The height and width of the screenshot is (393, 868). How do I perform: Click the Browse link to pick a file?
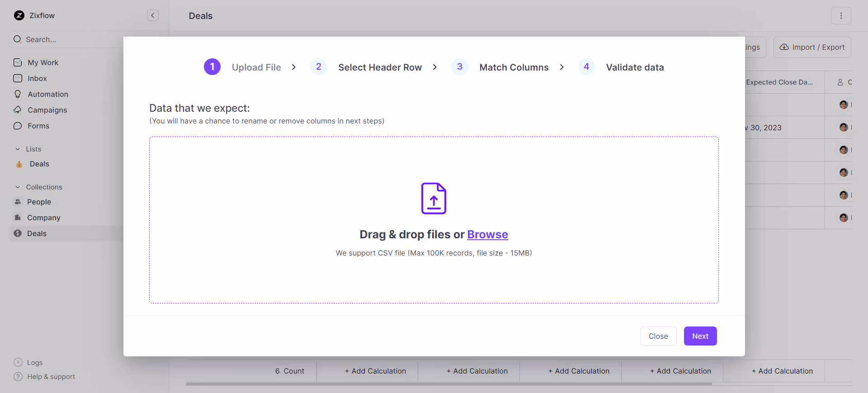(487, 234)
